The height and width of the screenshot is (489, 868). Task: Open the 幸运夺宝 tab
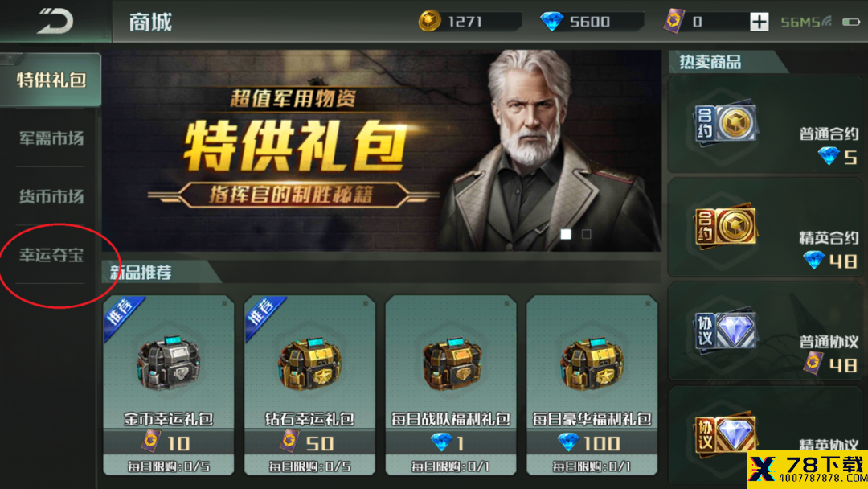pos(51,255)
